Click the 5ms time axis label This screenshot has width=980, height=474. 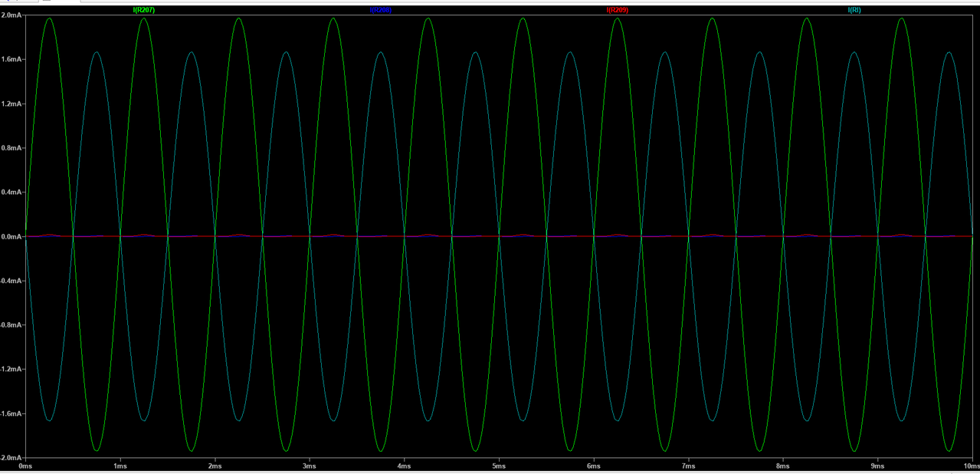(499, 466)
